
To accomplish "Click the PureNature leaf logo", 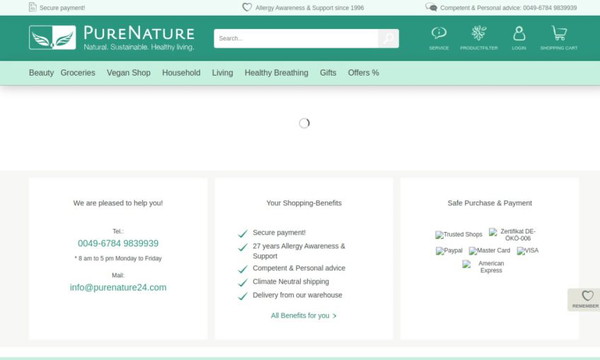I will (52, 37).
